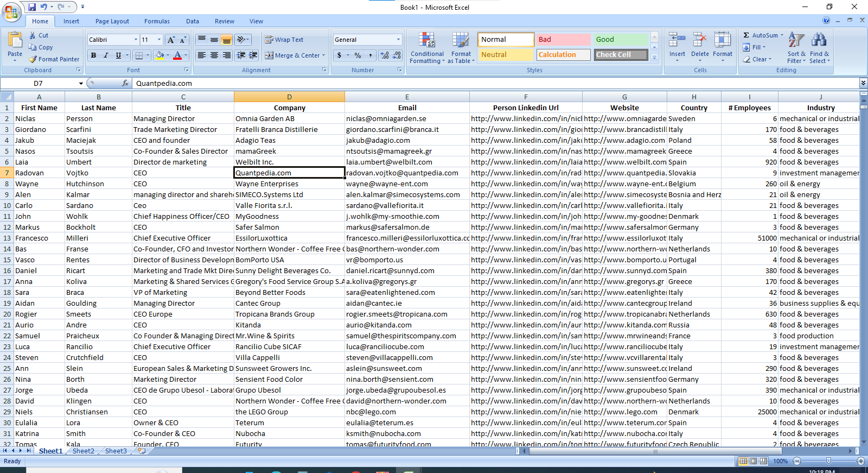Open the font name Calibri dropdown
The image size is (868, 473).
pos(136,40)
